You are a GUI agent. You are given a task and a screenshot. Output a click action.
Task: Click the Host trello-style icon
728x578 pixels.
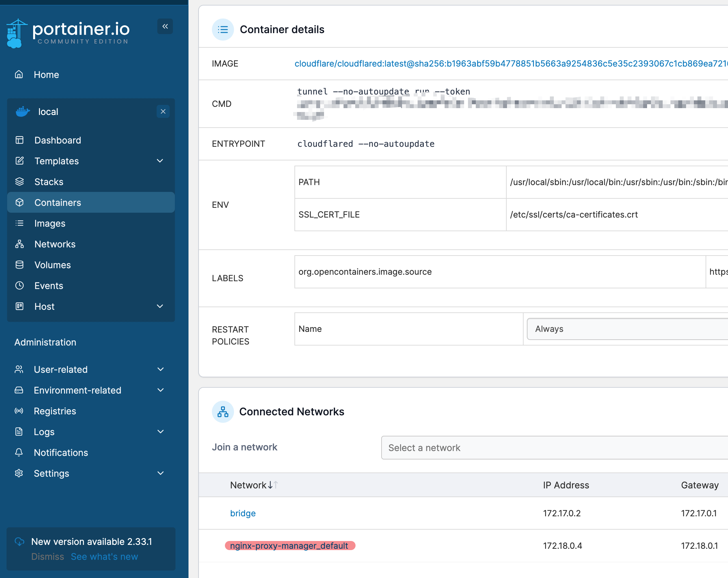pos(19,306)
